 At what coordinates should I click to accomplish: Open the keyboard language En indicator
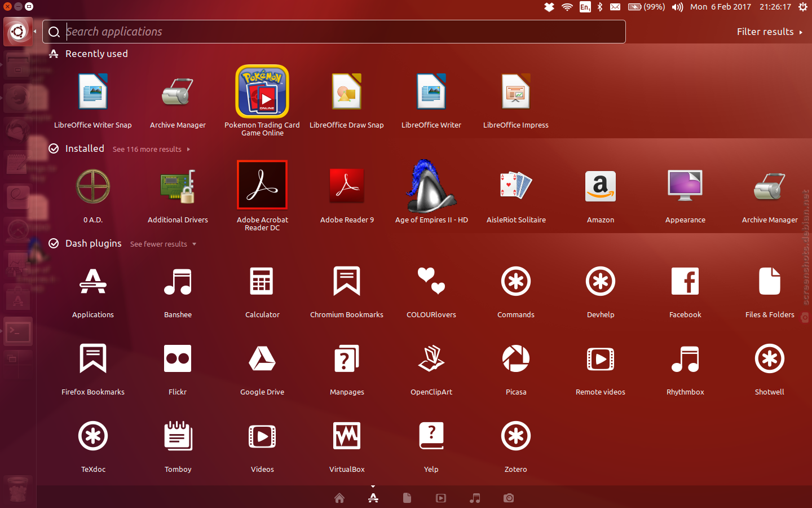pyautogui.click(x=585, y=7)
